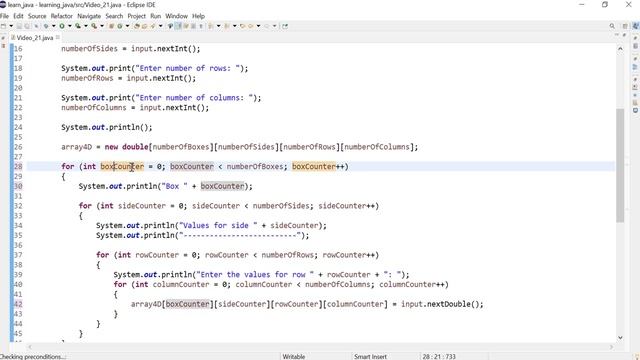This screenshot has width=640, height=360.
Task: Click the New file toolbar icon
Action: pyautogui.click(x=3, y=26)
